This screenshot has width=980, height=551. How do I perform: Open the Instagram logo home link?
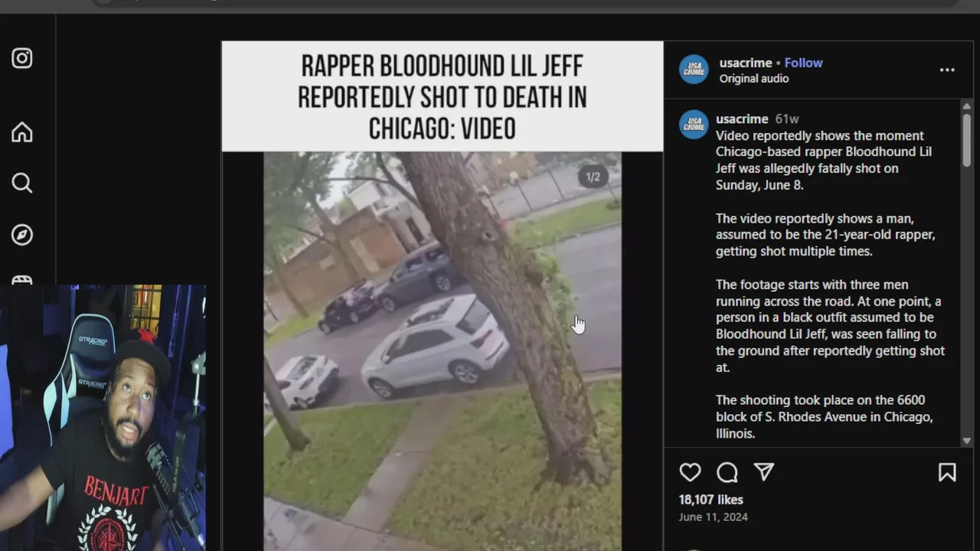22,58
